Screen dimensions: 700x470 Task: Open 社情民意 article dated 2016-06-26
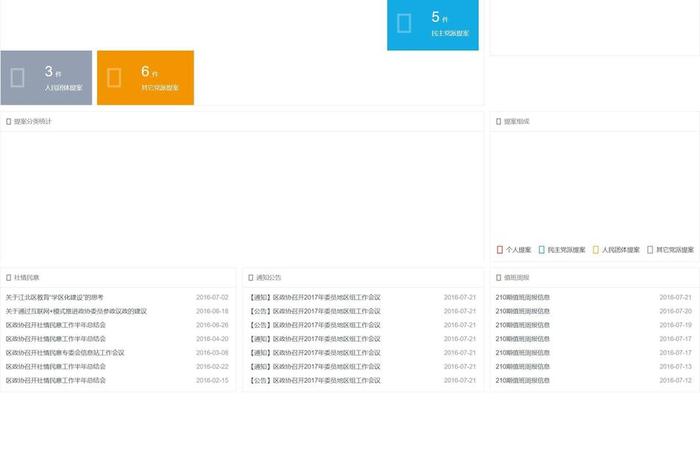point(55,325)
